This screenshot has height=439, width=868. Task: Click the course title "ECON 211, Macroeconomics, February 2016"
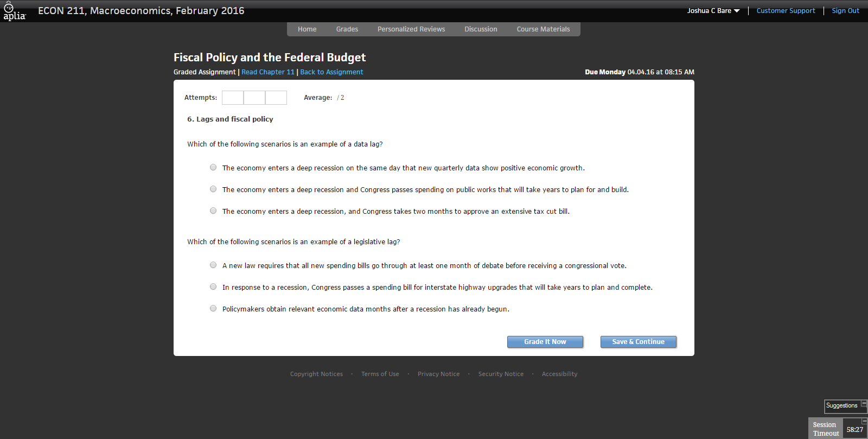(x=141, y=11)
